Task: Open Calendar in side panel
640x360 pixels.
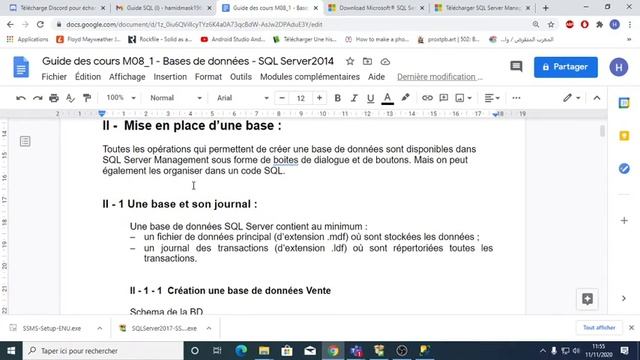Action: (624, 103)
